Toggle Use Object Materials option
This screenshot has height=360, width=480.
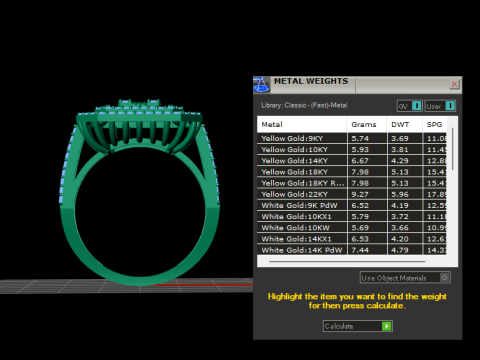(x=405, y=278)
